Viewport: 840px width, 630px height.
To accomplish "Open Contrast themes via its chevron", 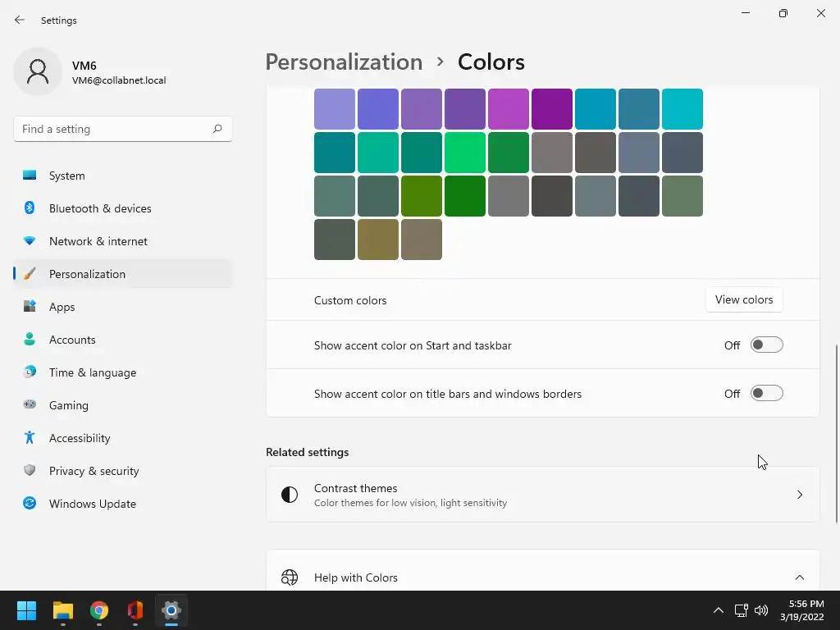I will (x=799, y=495).
